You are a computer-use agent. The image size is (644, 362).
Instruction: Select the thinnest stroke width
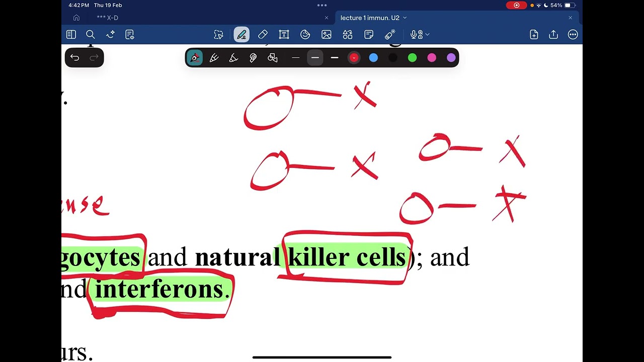pyautogui.click(x=296, y=58)
